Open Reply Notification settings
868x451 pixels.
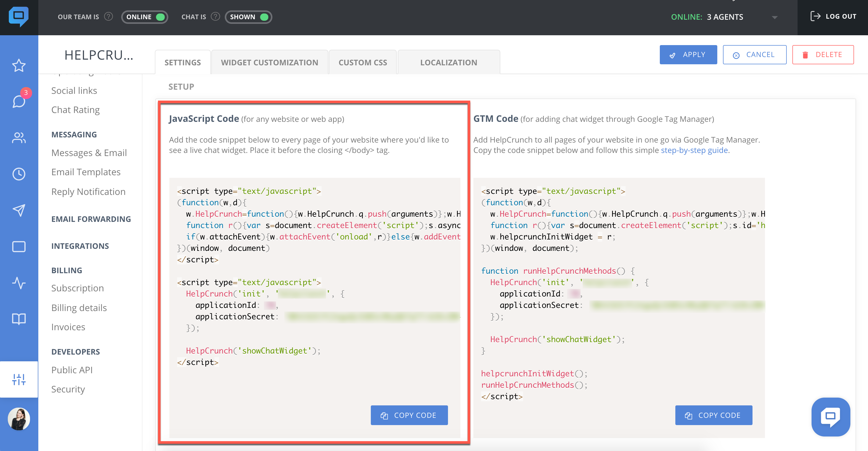pos(88,192)
